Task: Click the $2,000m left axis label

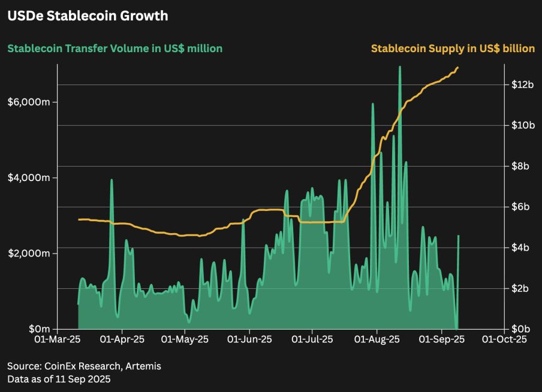Action: click(29, 254)
